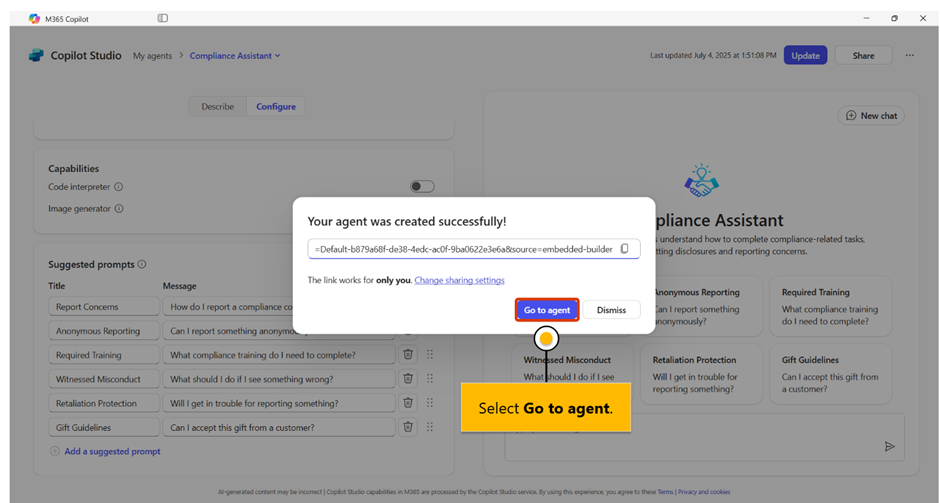Show info for Suggested prompts
The height and width of the screenshot is (503, 940).
[x=141, y=264]
